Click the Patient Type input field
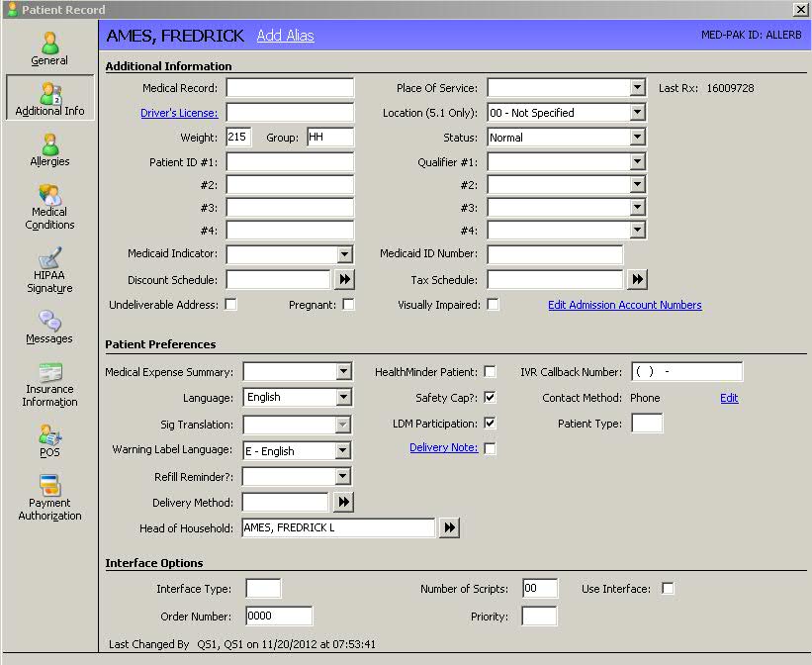This screenshot has width=812, height=665. pos(647,423)
